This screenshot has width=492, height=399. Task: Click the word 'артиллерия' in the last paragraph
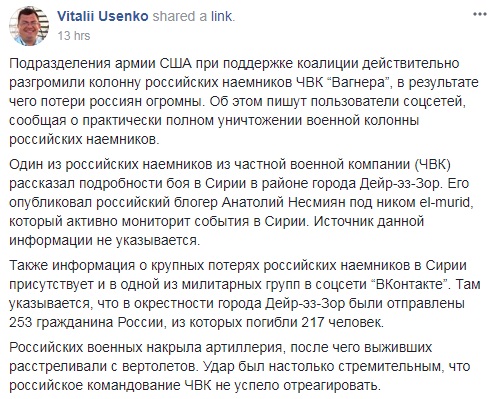click(244, 348)
